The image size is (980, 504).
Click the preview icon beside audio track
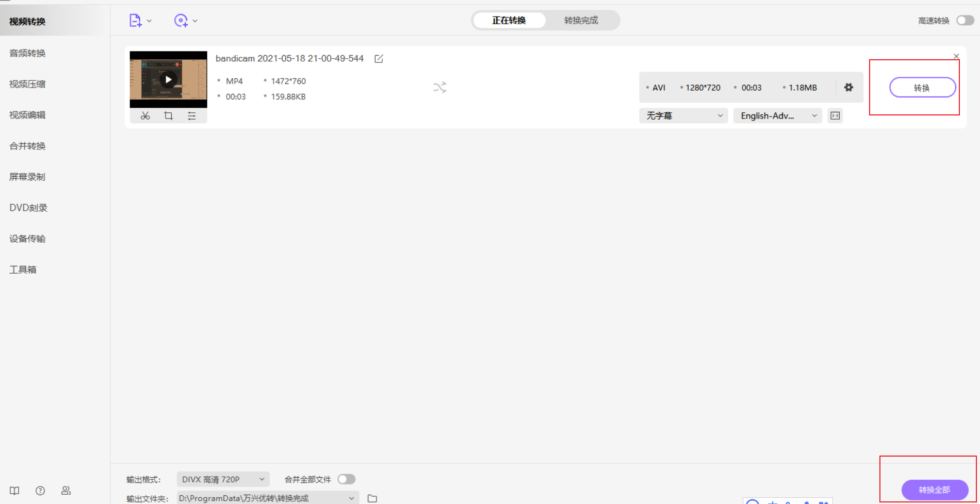coord(835,116)
